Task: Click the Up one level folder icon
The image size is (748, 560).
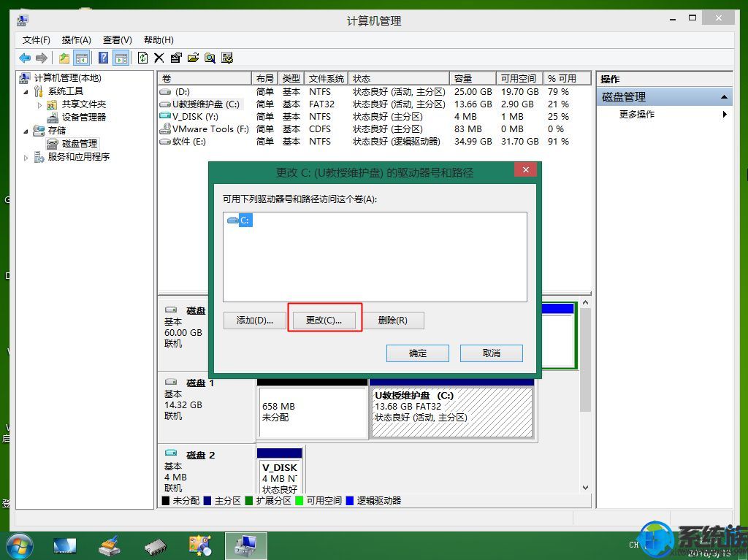Action: [x=64, y=58]
